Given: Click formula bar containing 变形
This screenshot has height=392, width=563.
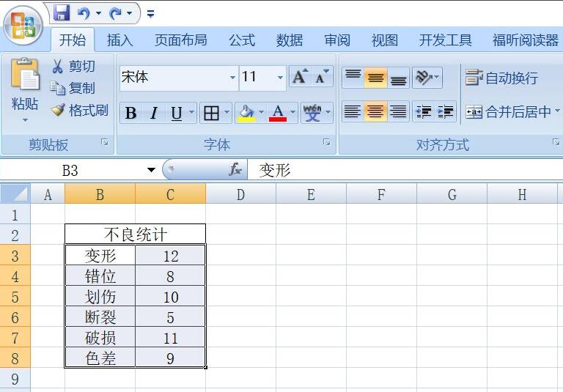Looking at the screenshot, I should pos(405,170).
